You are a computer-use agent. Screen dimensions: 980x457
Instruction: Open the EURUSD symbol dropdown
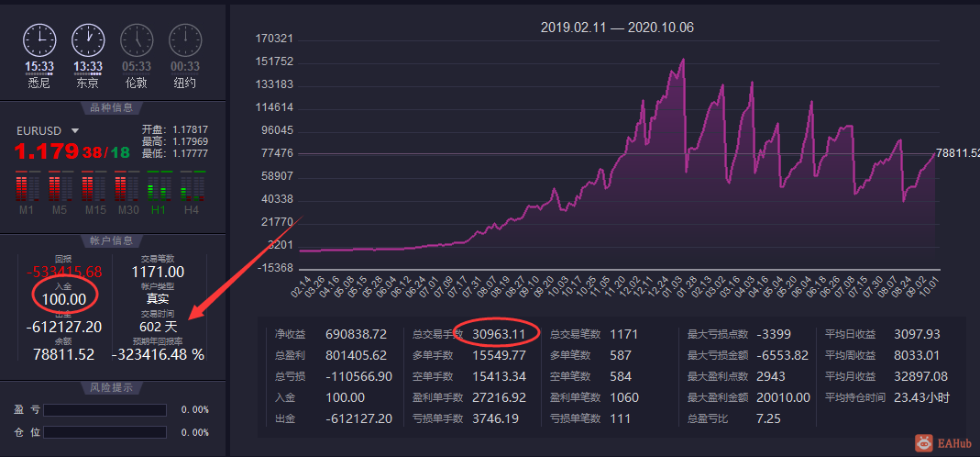[75, 131]
